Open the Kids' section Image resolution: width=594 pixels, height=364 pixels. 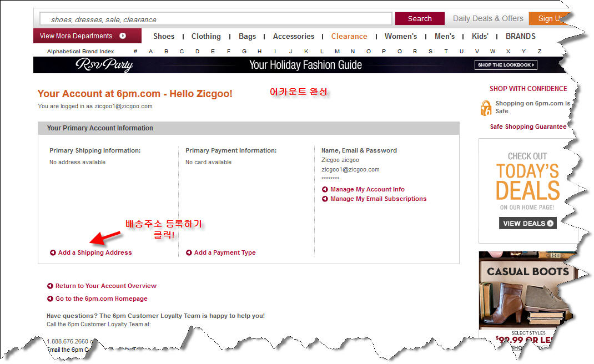[x=480, y=37]
